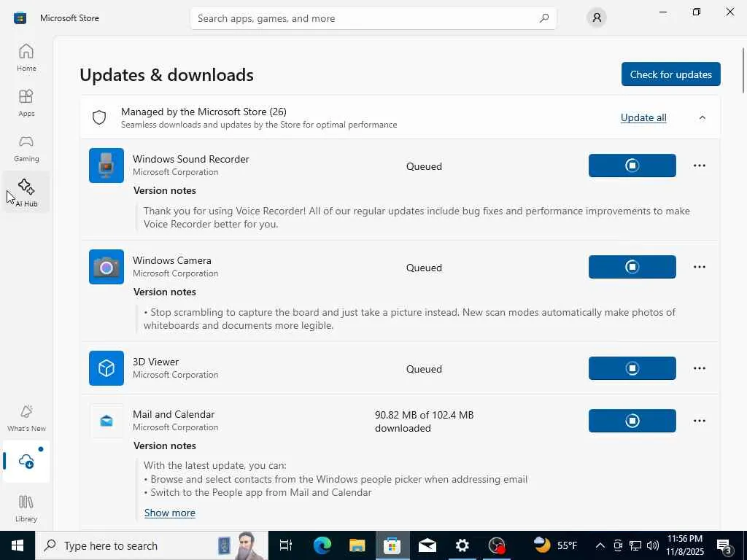Click the Updates & downloads heading
The image size is (747, 560).
[x=167, y=75]
